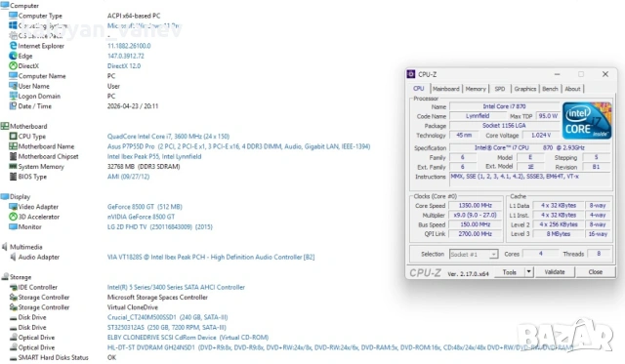Open the GeForce 8500 GT (512 MB) link

[x=145, y=207]
